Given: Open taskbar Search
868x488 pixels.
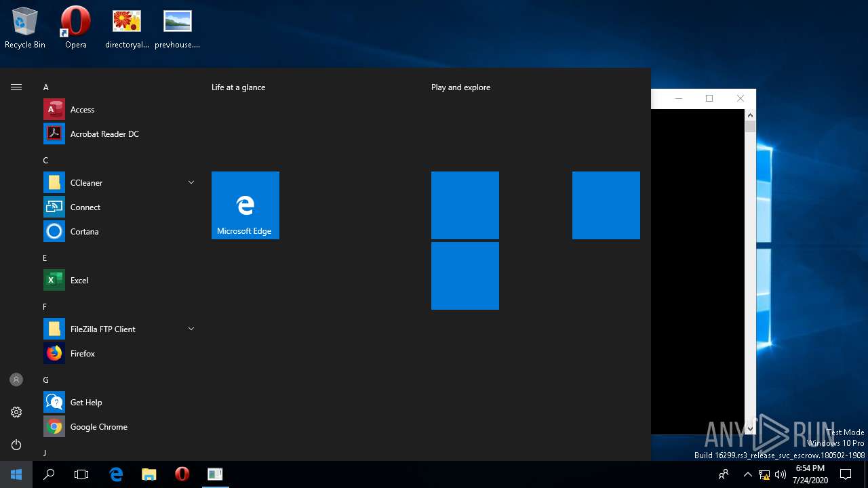Looking at the screenshot, I should point(49,474).
